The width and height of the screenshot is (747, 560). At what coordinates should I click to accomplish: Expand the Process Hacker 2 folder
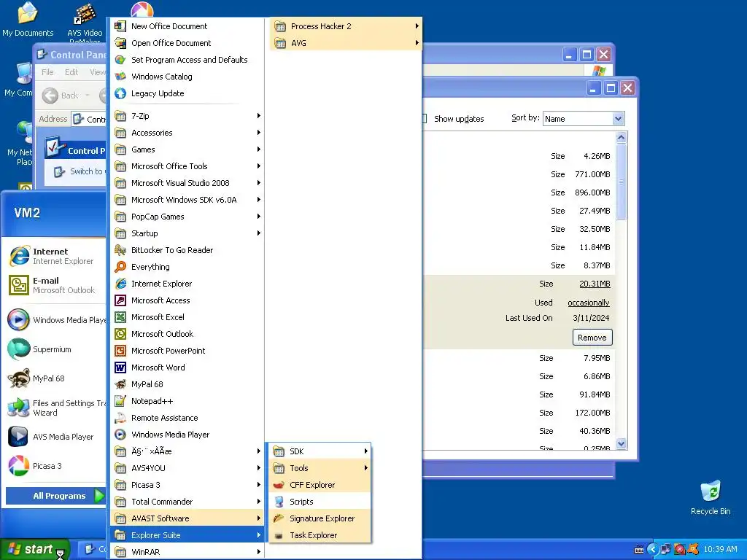point(347,26)
